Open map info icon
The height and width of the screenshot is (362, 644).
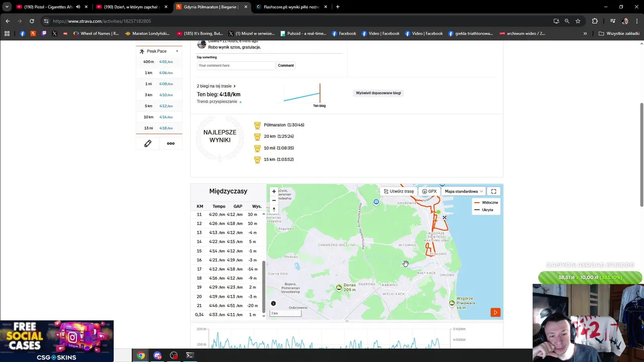(273, 304)
